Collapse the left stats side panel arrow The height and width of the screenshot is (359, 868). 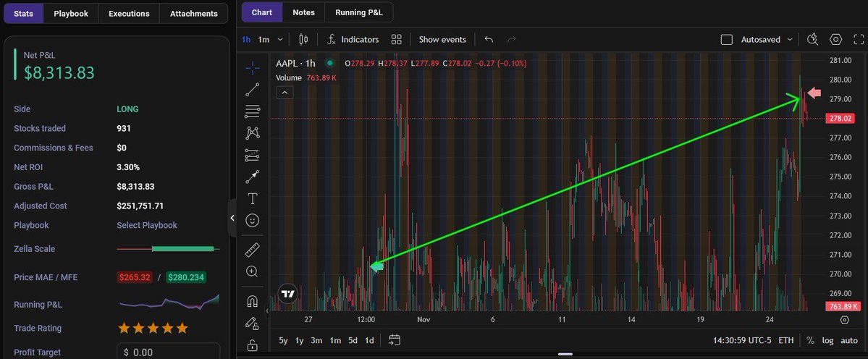pyautogui.click(x=232, y=218)
